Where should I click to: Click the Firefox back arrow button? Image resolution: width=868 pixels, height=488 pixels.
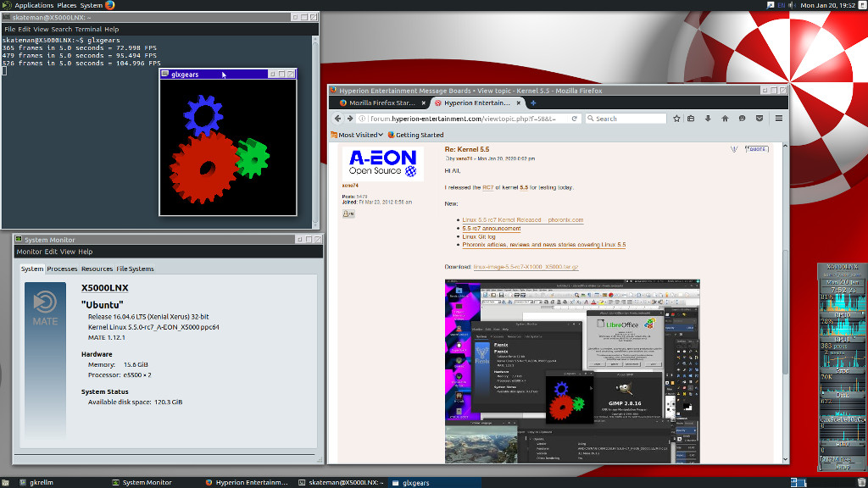click(x=337, y=119)
